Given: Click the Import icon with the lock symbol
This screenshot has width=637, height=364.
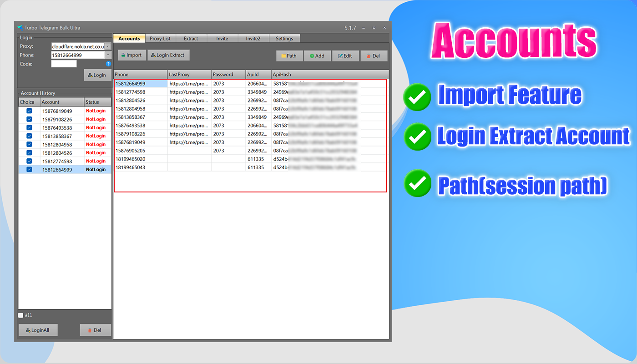Looking at the screenshot, I should (x=124, y=55).
